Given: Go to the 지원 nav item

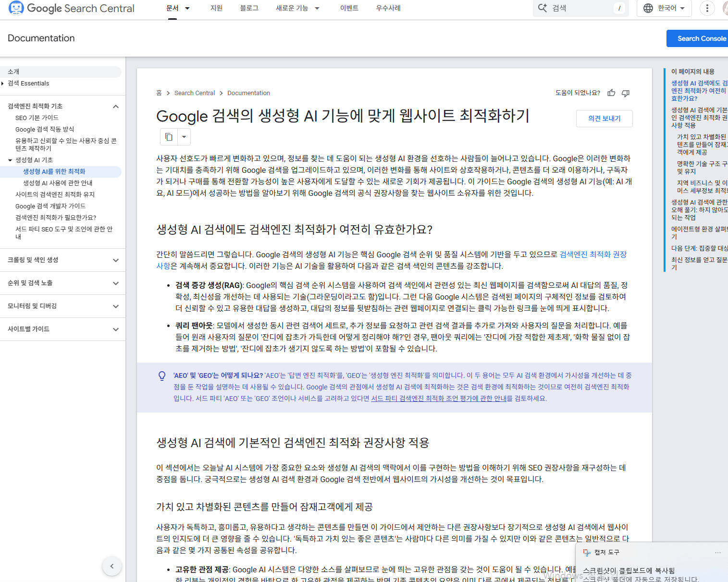Looking at the screenshot, I should (x=216, y=8).
